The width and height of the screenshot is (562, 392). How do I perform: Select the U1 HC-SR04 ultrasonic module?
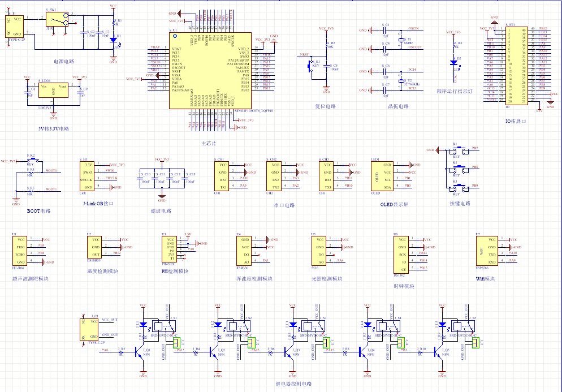coord(19,251)
